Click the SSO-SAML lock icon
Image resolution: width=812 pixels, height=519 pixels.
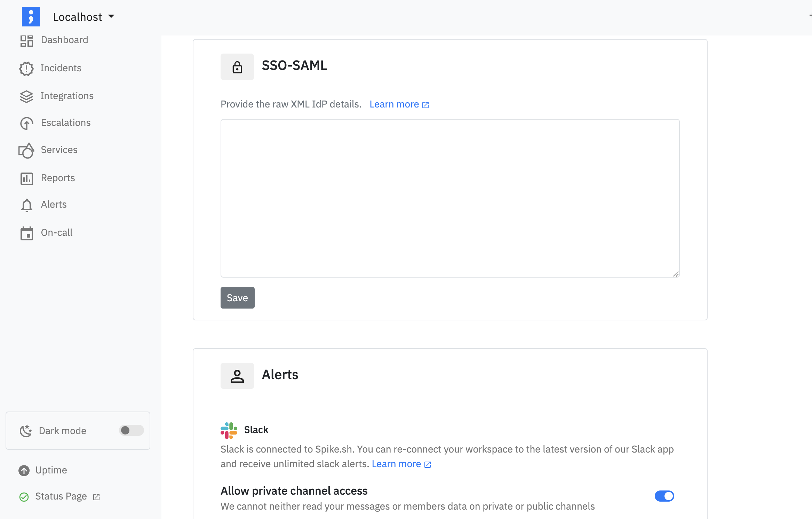click(237, 67)
